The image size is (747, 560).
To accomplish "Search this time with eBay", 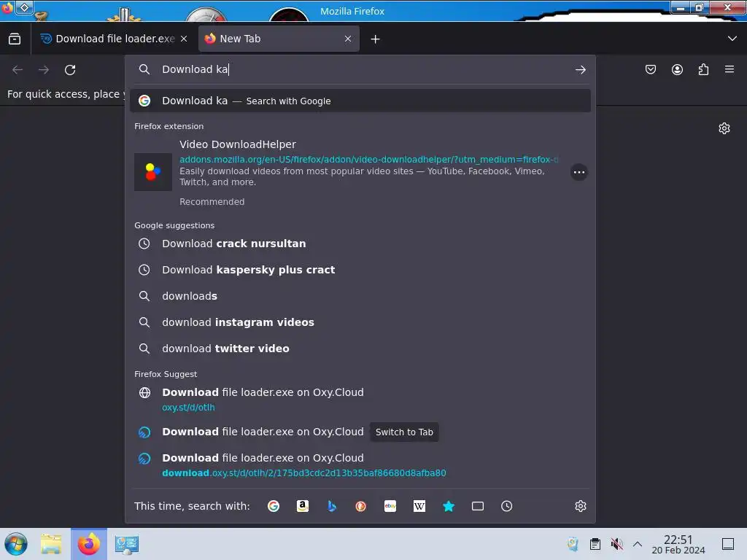I will point(390,506).
